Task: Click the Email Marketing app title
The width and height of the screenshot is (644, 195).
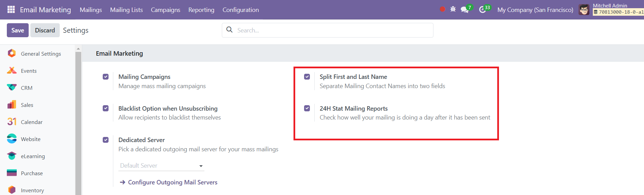Action: click(45, 10)
